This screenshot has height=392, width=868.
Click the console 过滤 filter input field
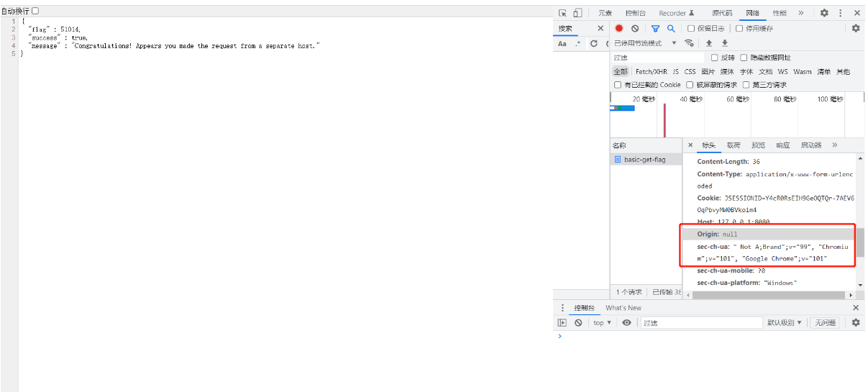pos(701,323)
